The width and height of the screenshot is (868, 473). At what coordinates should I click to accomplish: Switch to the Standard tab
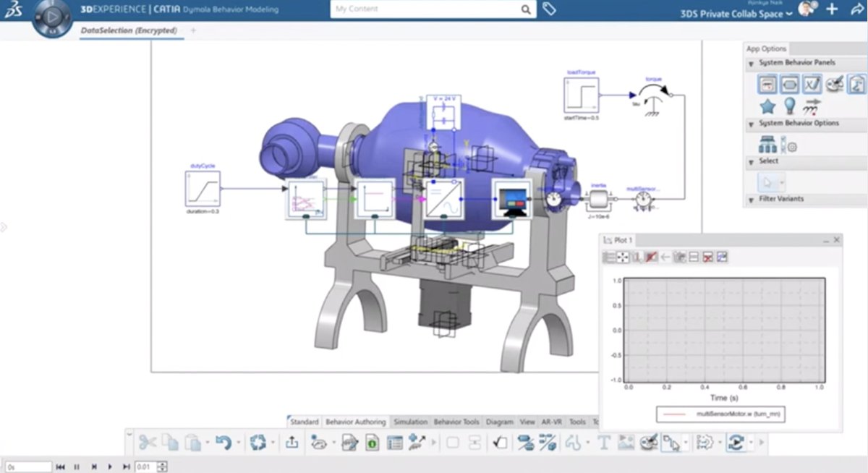pos(305,422)
